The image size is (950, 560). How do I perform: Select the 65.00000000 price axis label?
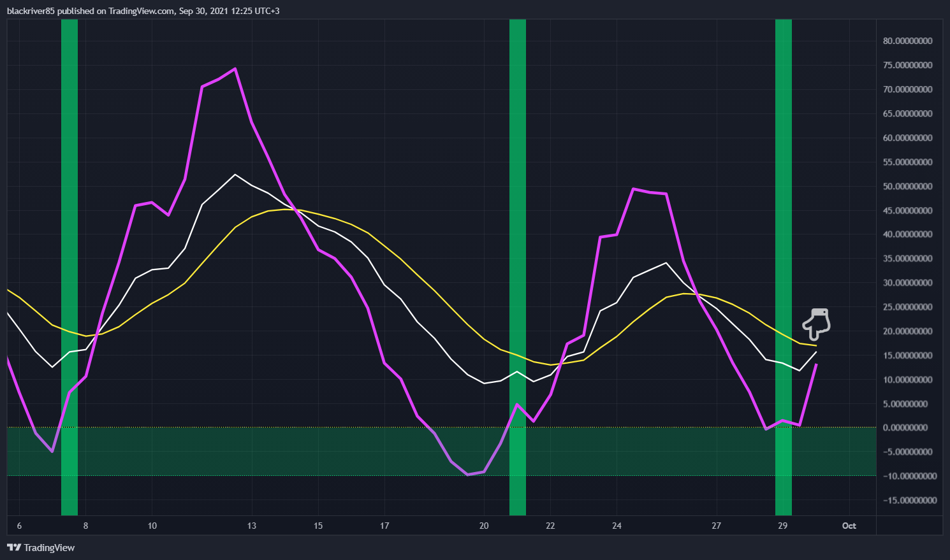[x=907, y=113]
